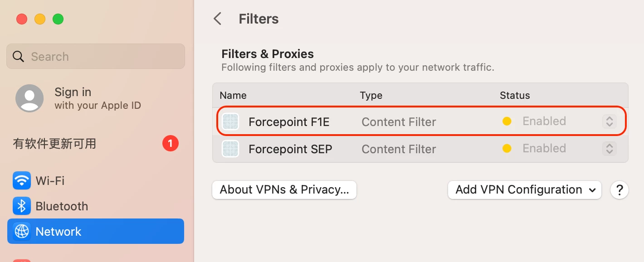Screen dimensions: 644x262
Task: Click About VPNs & Privacy button
Action: point(284,190)
